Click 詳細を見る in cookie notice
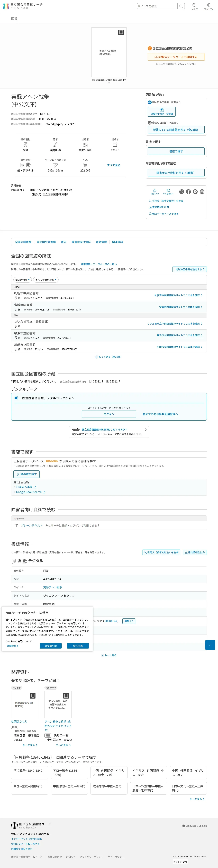 tap(13, 646)
